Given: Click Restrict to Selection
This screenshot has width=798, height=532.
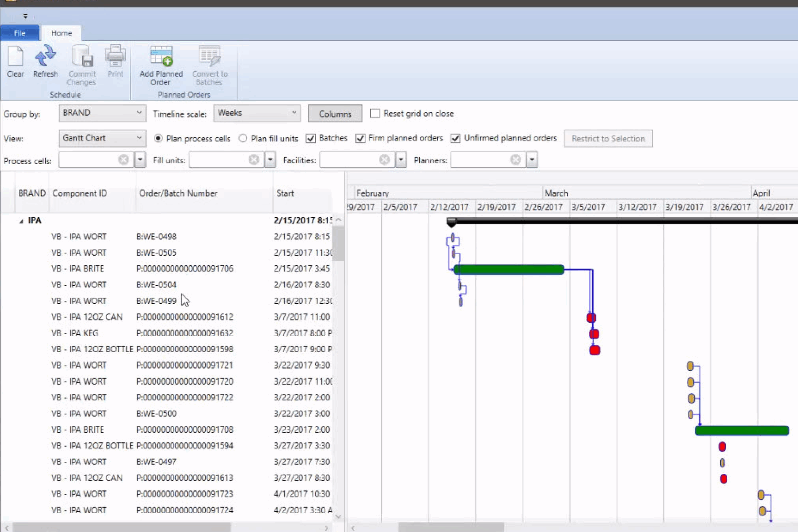Looking at the screenshot, I should coord(608,138).
